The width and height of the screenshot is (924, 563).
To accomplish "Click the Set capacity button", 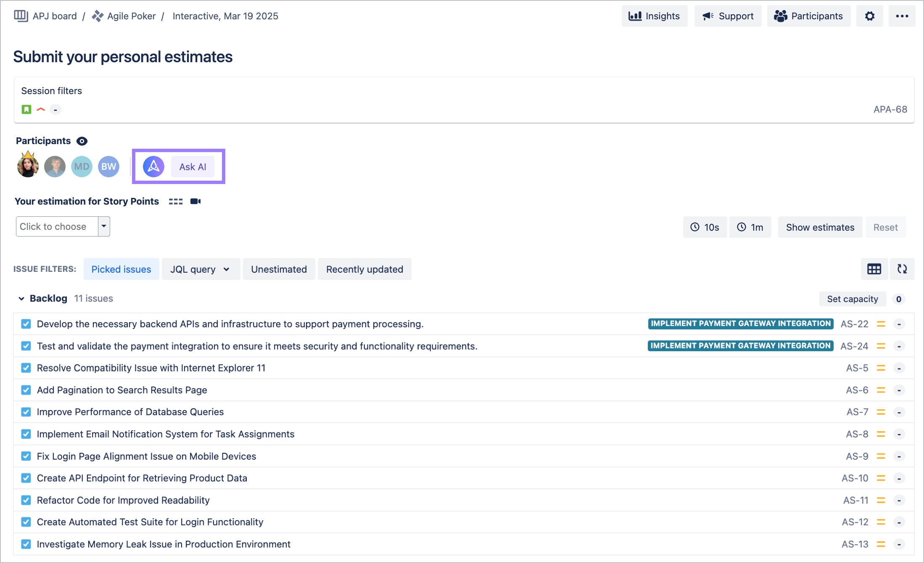I will [852, 299].
